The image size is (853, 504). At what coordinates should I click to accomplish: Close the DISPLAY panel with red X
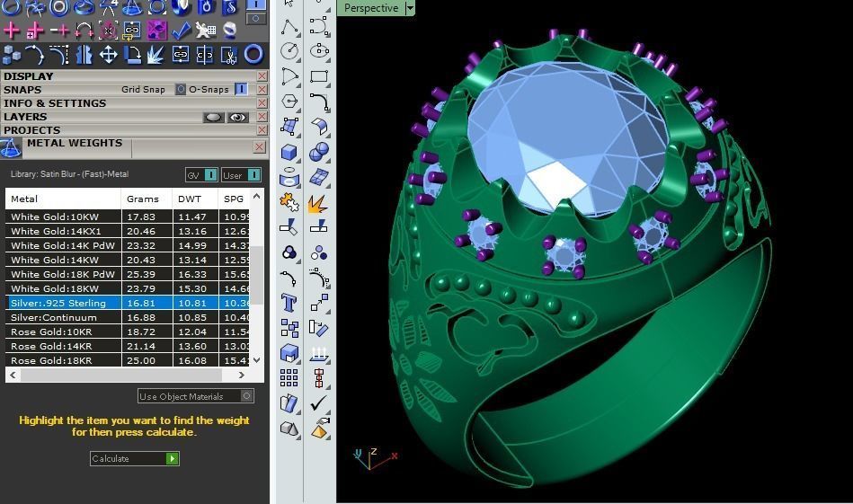tap(262, 76)
